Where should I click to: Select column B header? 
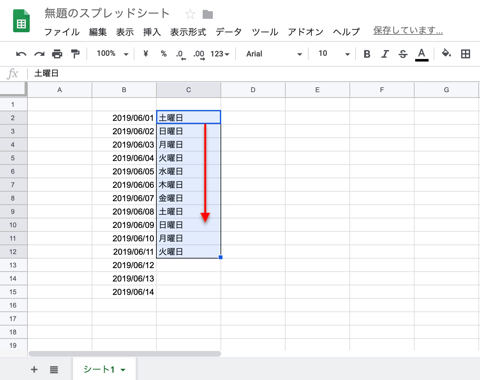124,90
